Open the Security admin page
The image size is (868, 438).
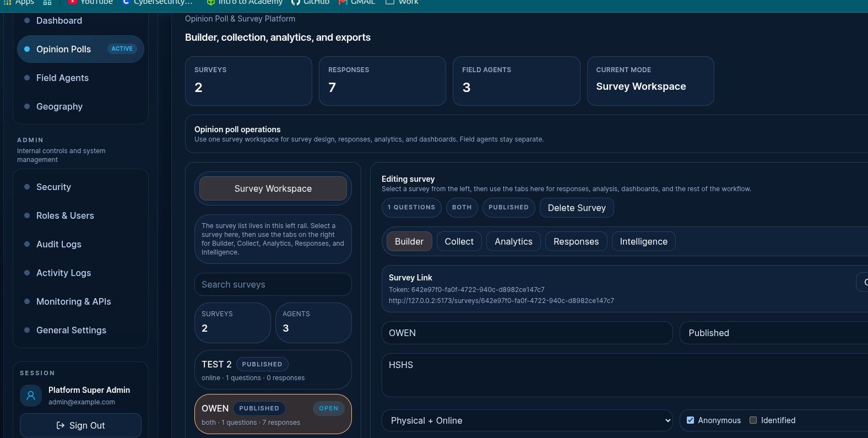81,187
